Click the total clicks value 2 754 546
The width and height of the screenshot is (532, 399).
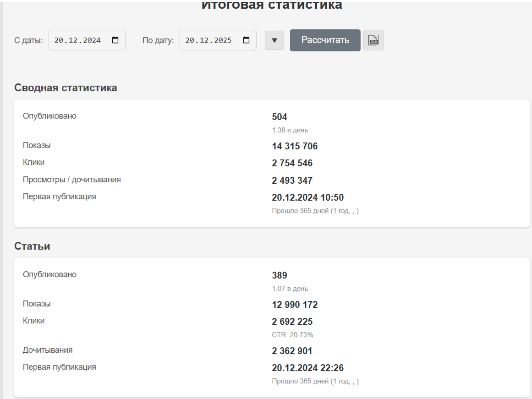coord(292,163)
